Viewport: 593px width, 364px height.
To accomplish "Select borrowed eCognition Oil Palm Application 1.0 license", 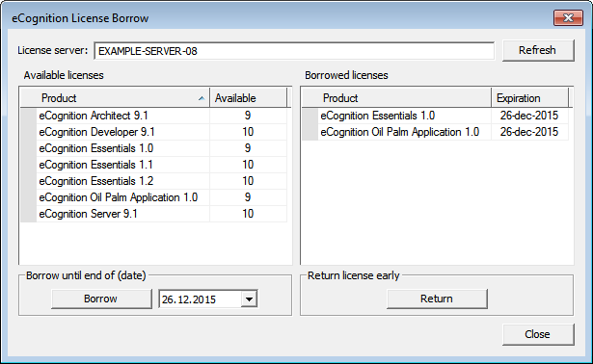I will [x=435, y=132].
